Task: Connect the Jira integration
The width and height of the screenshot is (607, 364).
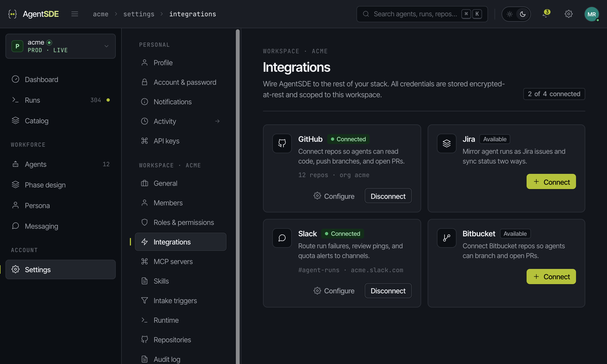Action: pyautogui.click(x=551, y=182)
